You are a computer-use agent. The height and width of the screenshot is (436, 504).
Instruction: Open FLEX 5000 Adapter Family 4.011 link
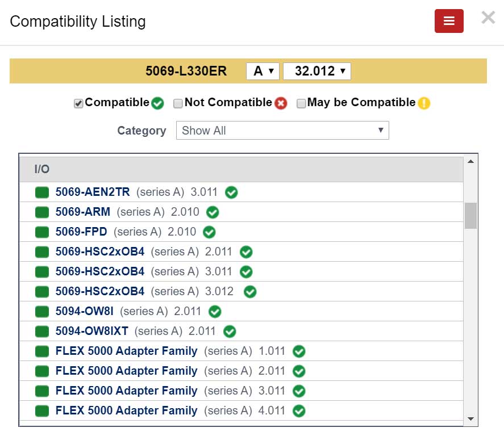(x=126, y=411)
